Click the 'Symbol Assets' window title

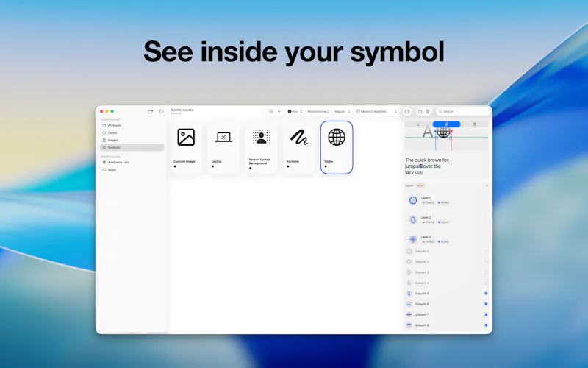point(182,110)
